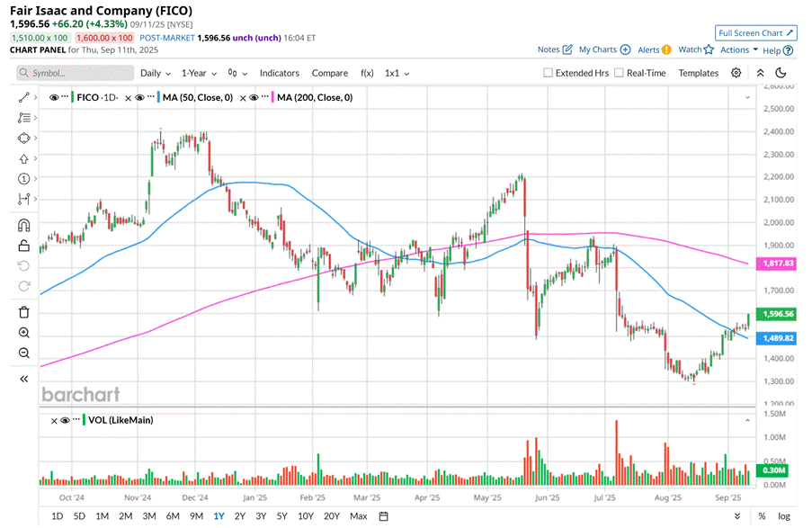Viewport: 812px width, 528px height.
Task: Select the Max time range
Action: pyautogui.click(x=359, y=516)
